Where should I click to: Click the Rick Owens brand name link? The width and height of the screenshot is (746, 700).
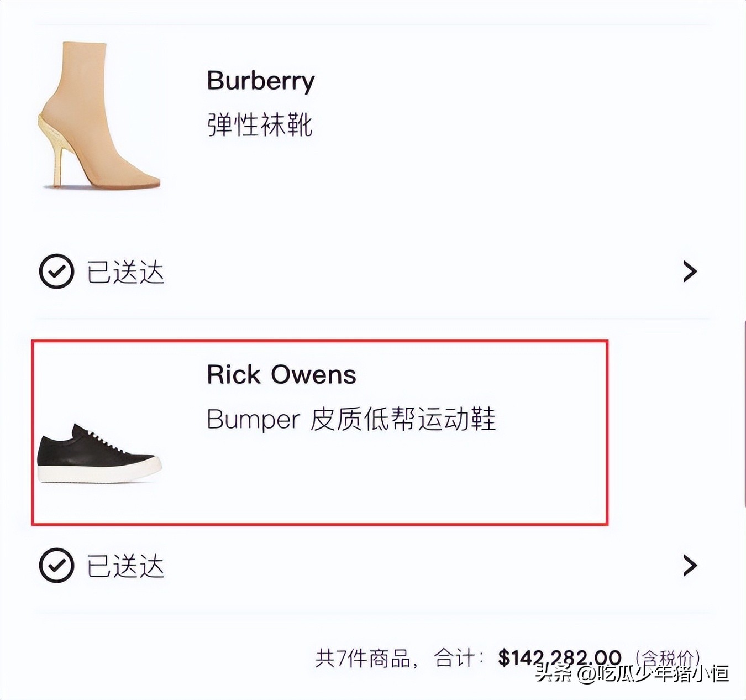pos(282,374)
